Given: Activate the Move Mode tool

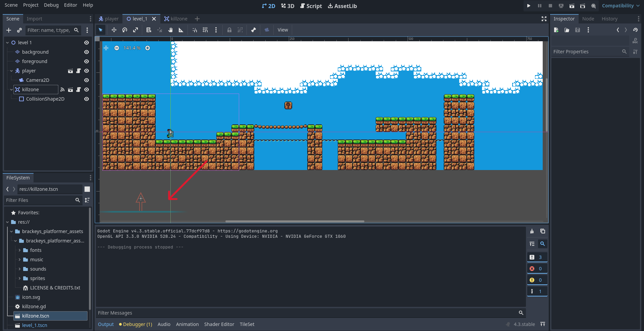Looking at the screenshot, I should tap(114, 30).
